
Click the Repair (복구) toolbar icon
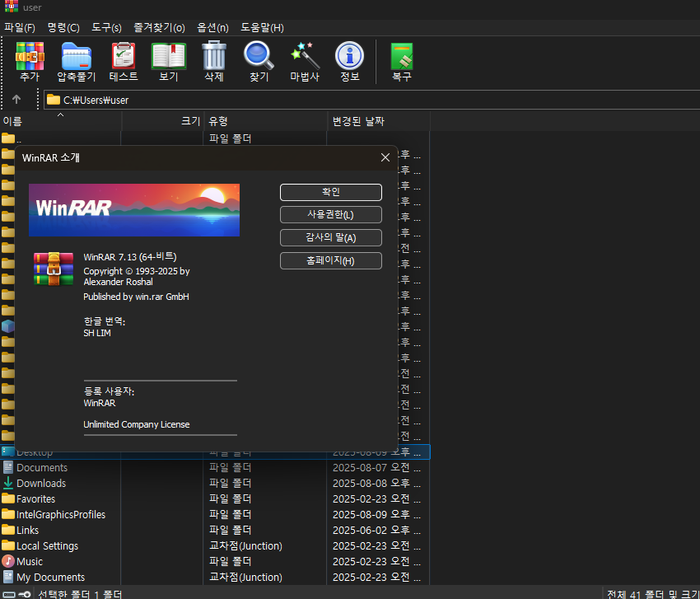401,56
